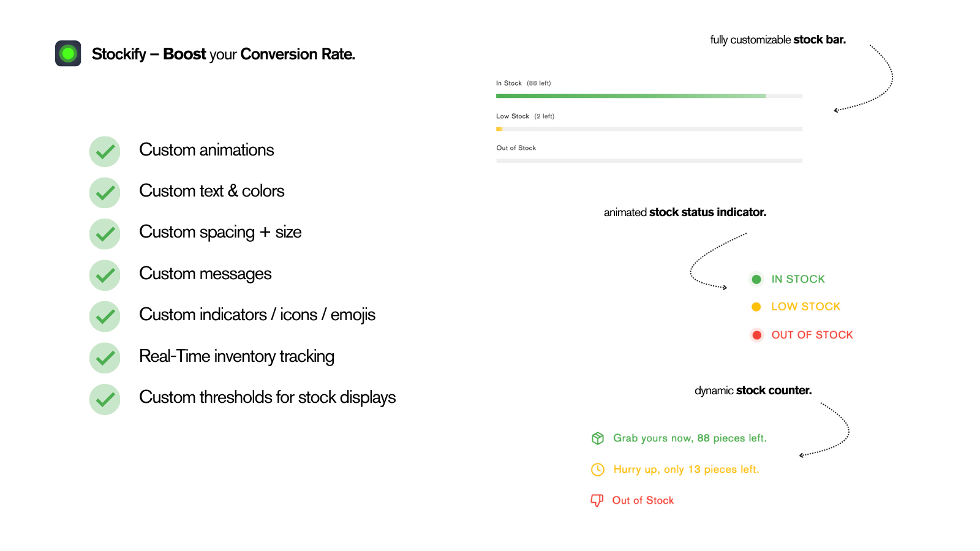Click the yellow clock icon beside Hurry up
Screen dimensions: 980x551
(598, 470)
